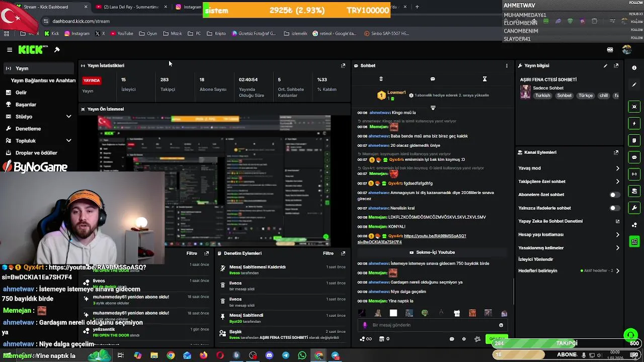Viewport: 644px width, 362px height.
Task: Click the purple microphone icon in the message box
Action: coord(365,325)
